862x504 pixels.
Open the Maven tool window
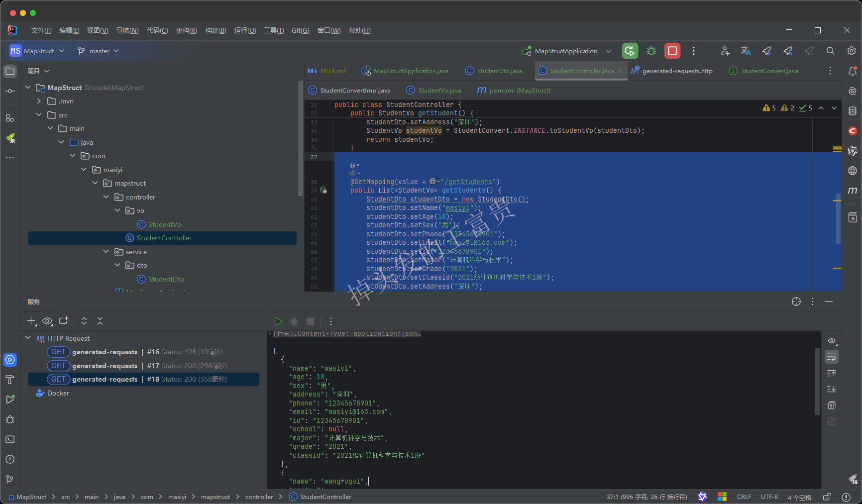pos(853,191)
